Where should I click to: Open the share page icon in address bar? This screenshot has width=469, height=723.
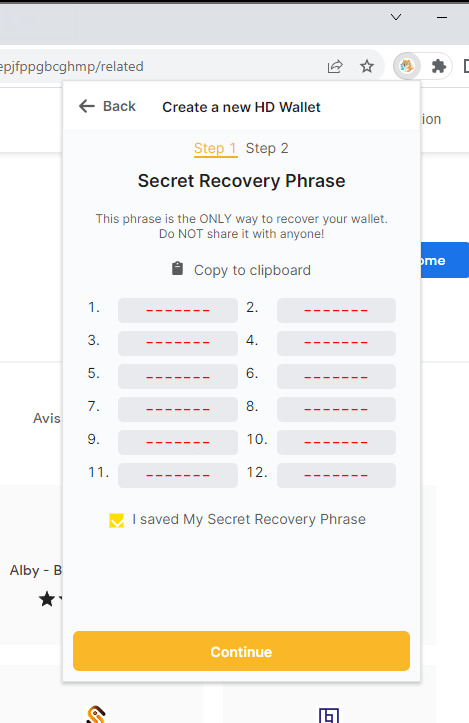point(335,66)
